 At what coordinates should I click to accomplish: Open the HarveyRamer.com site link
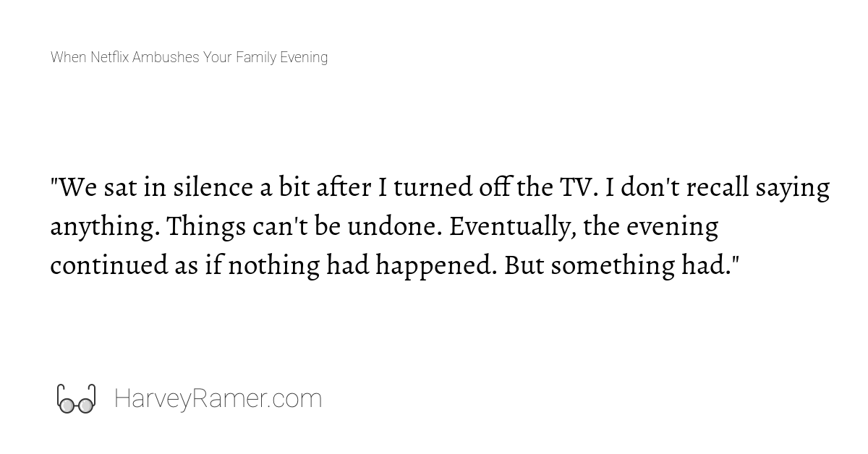click(x=218, y=399)
